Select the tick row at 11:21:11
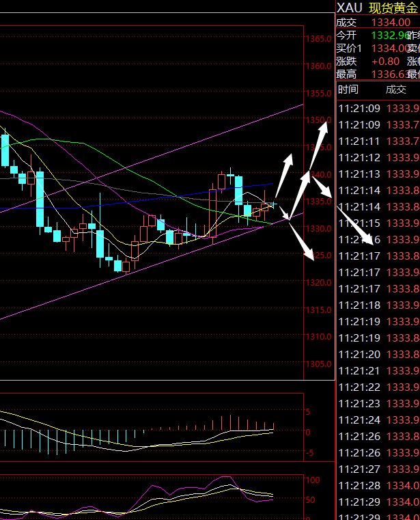This screenshot has height=520, width=420. (x=378, y=141)
